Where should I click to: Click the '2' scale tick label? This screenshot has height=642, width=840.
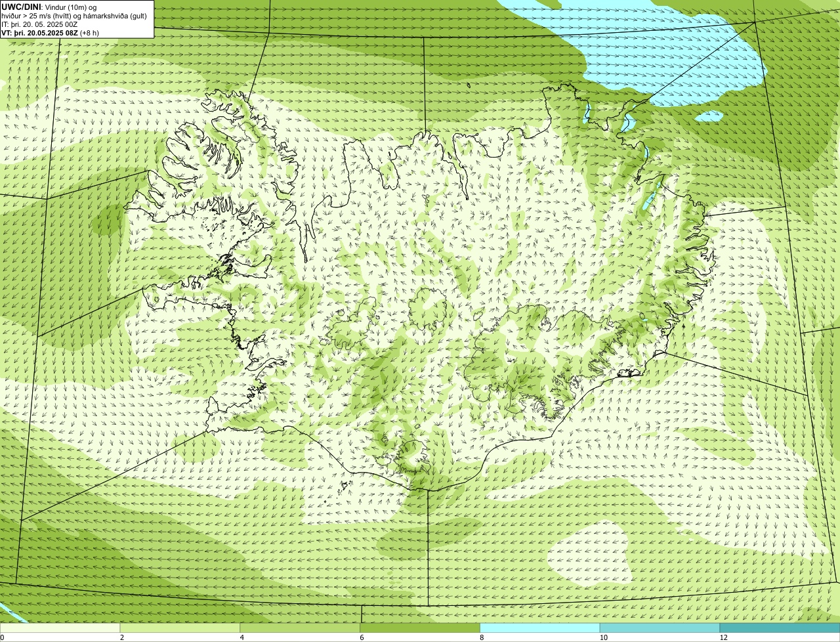(x=122, y=637)
